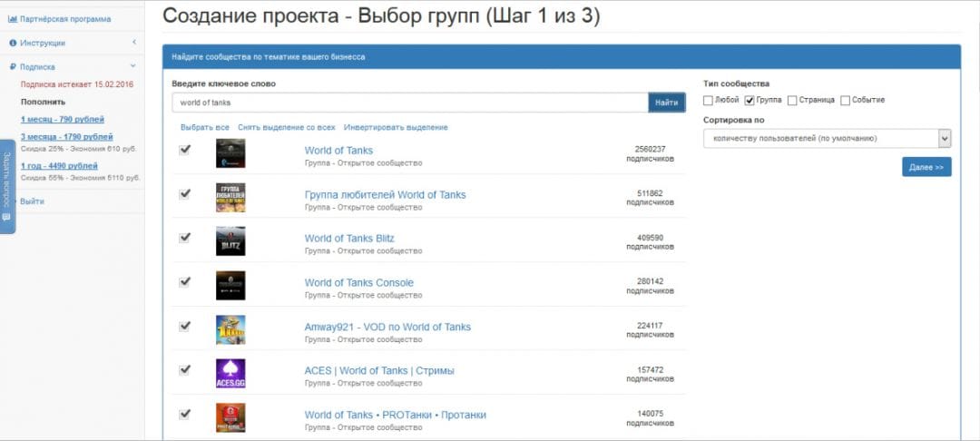The height and width of the screenshot is (441, 980).
Task: Click the chart icon beside Партнёрская программа
Action: coord(12,19)
